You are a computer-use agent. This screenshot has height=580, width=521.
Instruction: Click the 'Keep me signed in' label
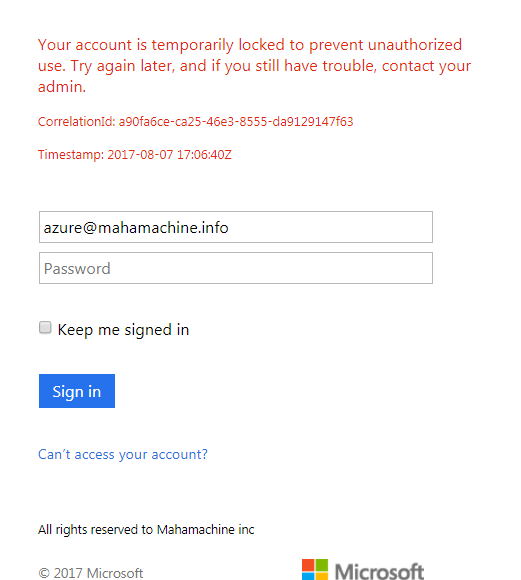123,330
